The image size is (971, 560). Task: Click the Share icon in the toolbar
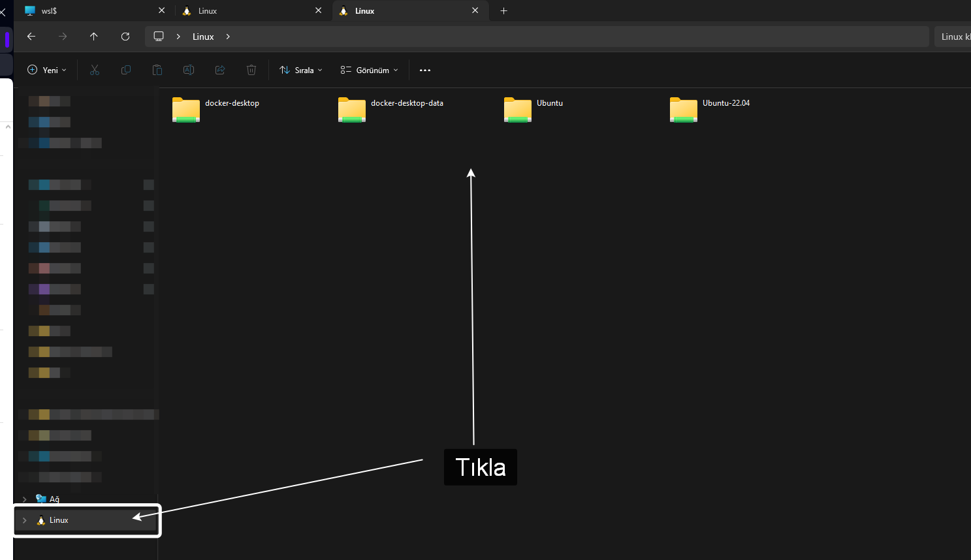[x=219, y=70]
